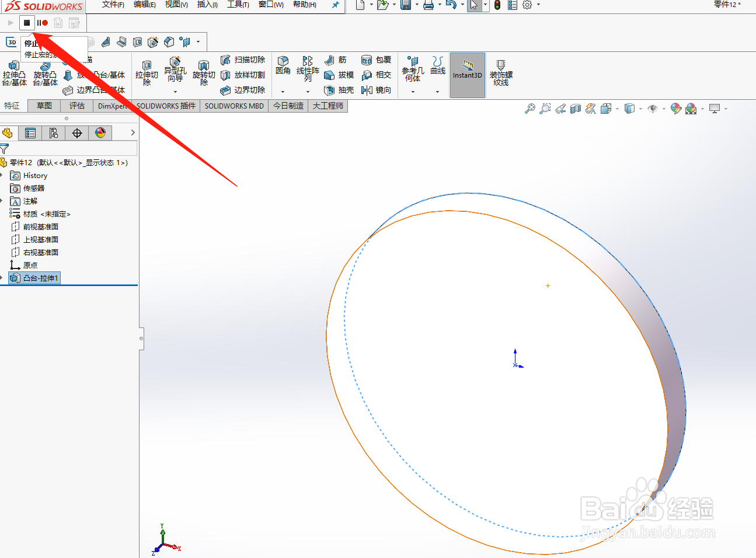Switch to the 草图 tab
The image size is (756, 558).
(x=44, y=106)
